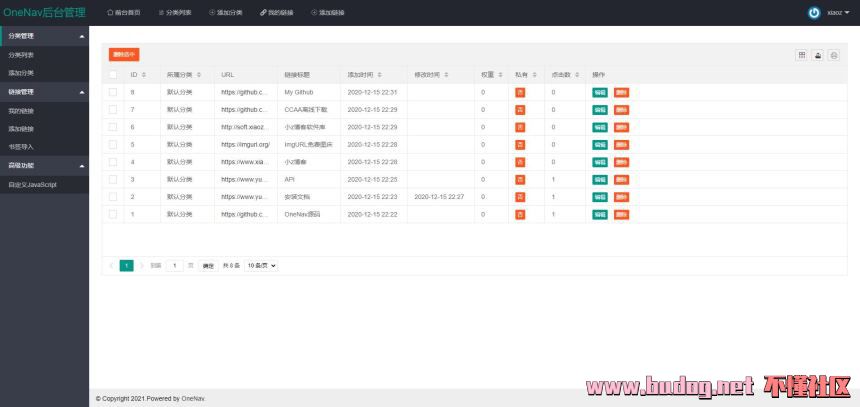Sort by 点击数 column arrows

click(576, 75)
